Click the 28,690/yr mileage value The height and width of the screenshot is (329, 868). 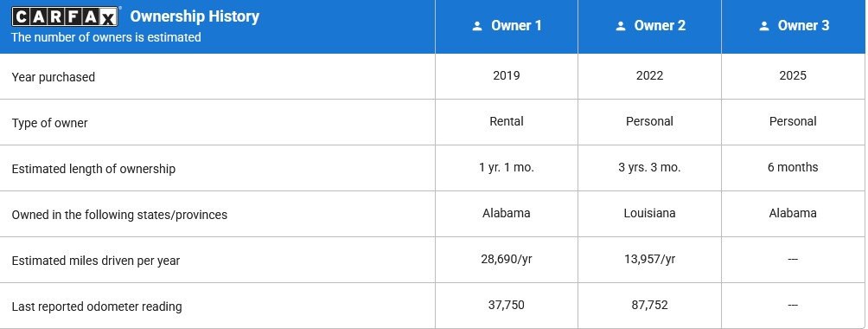pyautogui.click(x=507, y=259)
